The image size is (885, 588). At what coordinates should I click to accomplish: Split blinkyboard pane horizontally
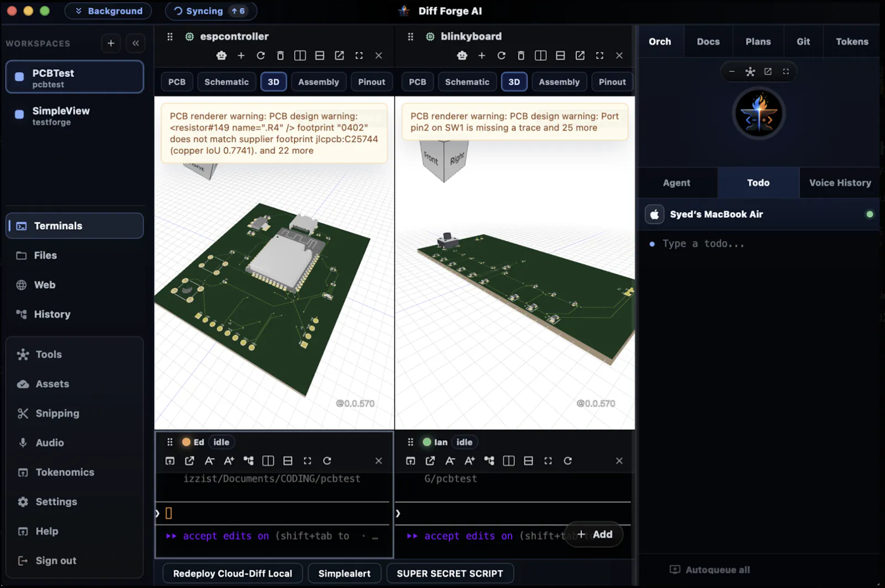coord(560,55)
